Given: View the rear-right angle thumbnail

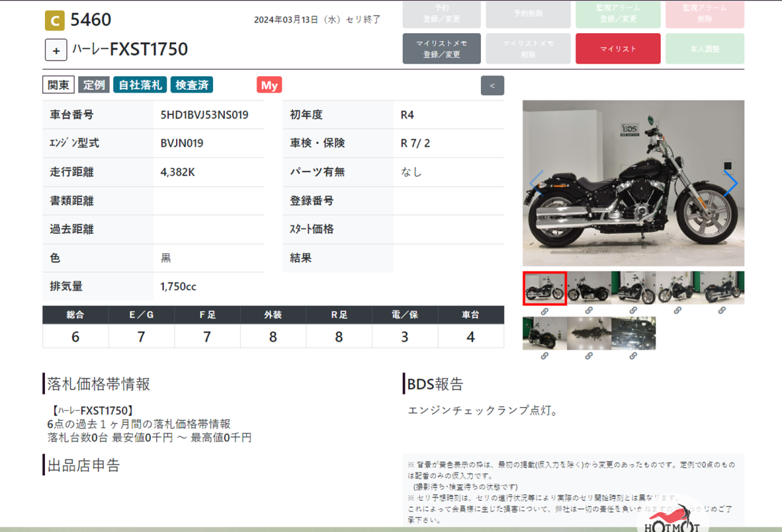Looking at the screenshot, I should 722,288.
